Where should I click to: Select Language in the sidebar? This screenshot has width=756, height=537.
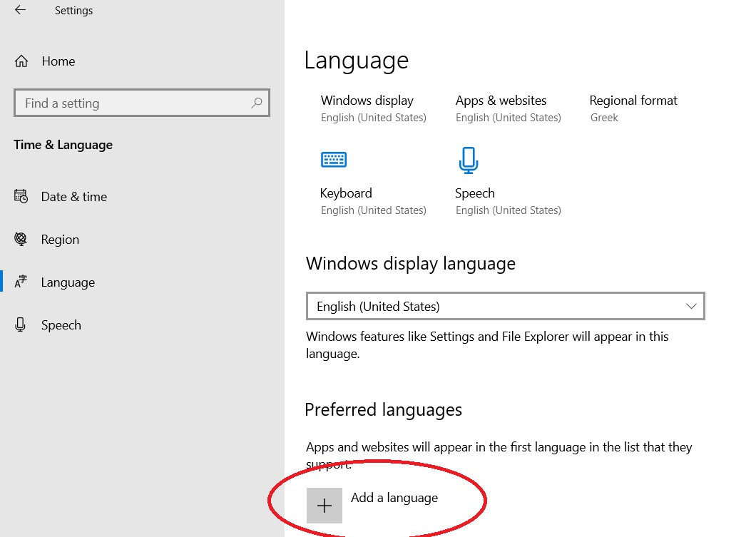pos(68,282)
